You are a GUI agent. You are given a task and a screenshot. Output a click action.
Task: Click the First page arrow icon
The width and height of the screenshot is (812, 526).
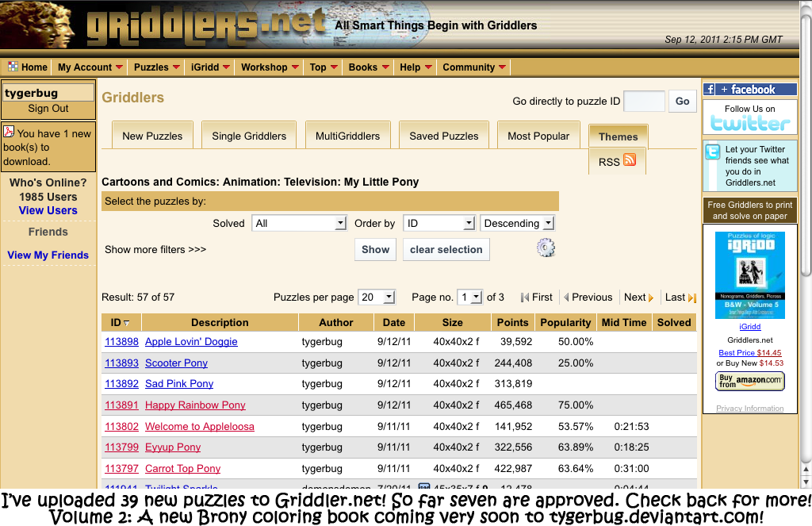pyautogui.click(x=525, y=298)
